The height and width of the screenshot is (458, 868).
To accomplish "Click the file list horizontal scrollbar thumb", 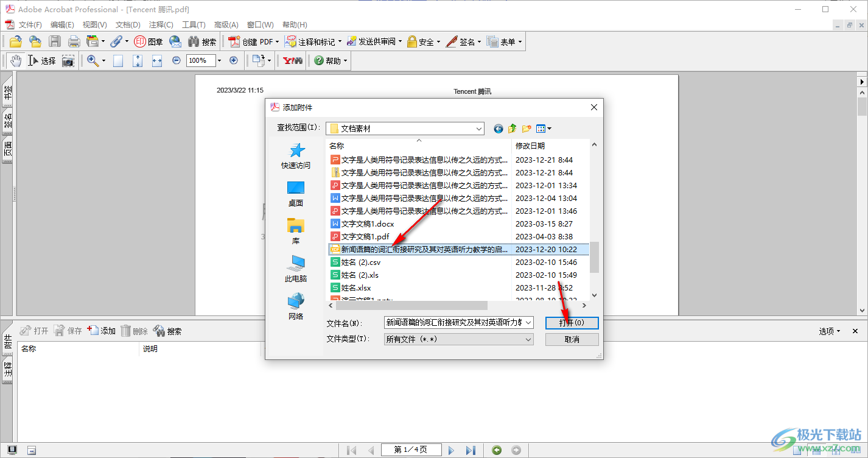I will 411,305.
